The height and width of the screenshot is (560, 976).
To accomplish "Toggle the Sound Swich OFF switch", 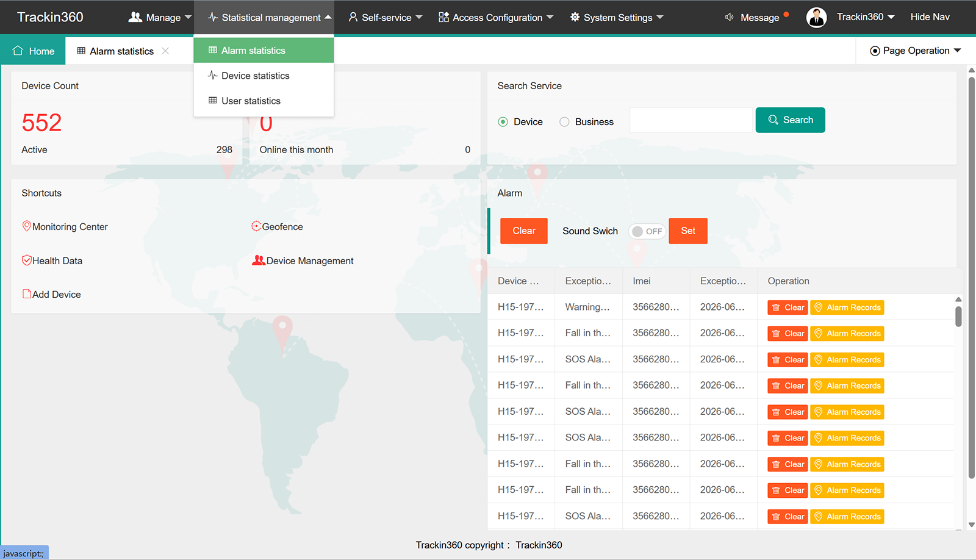I will [647, 231].
